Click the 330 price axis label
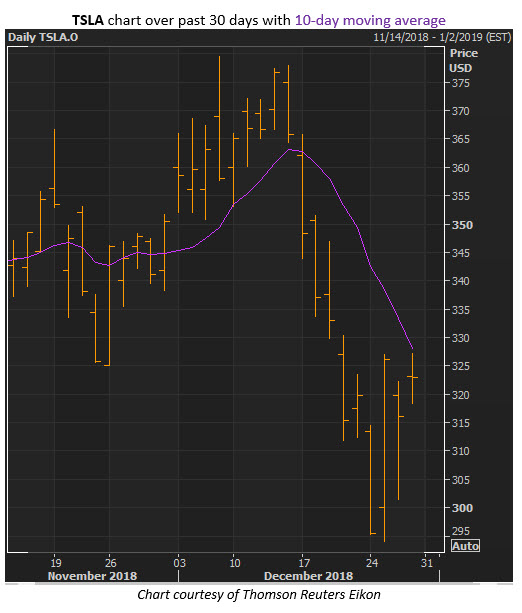The height and width of the screenshot is (613, 522). coord(460,338)
